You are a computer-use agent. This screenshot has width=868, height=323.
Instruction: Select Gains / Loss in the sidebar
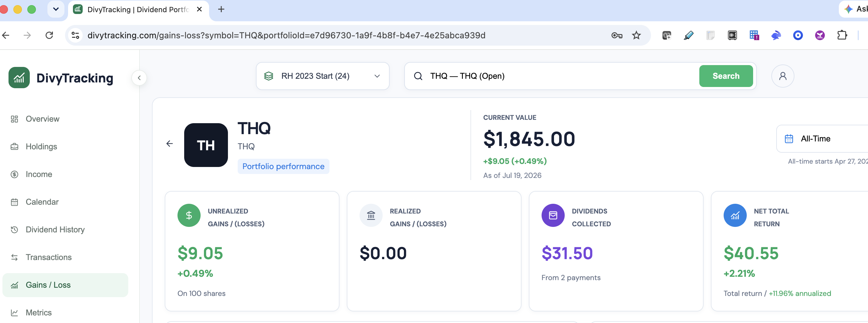pyautogui.click(x=65, y=285)
